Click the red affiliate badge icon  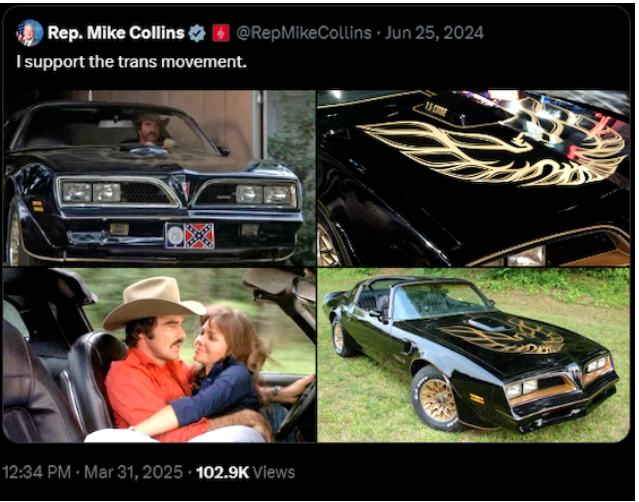(x=221, y=33)
